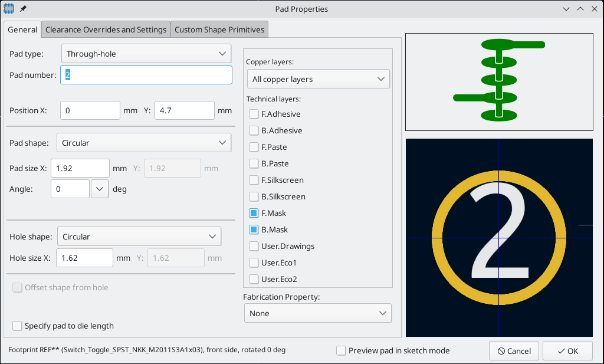This screenshot has height=364, width=604.
Task: Click the KiCad app icon in title bar
Action: [x=9, y=9]
